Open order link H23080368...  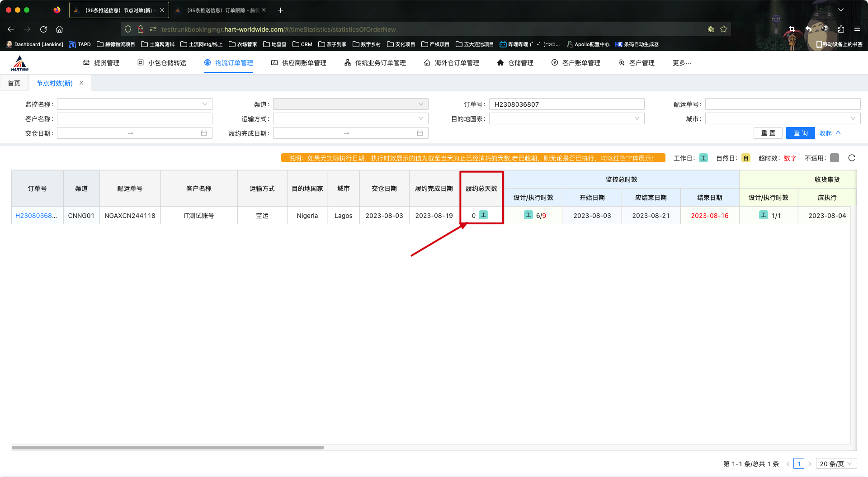pos(36,216)
